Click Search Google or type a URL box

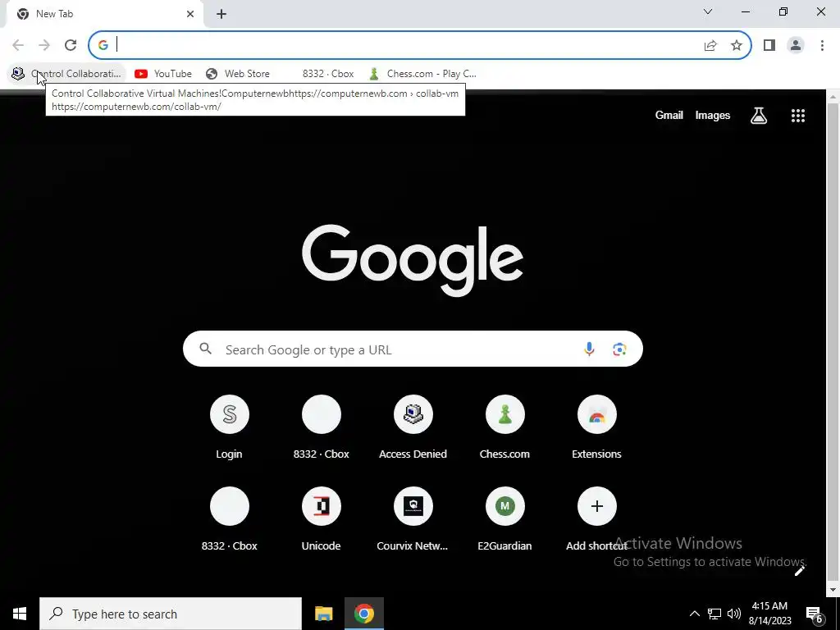point(413,349)
